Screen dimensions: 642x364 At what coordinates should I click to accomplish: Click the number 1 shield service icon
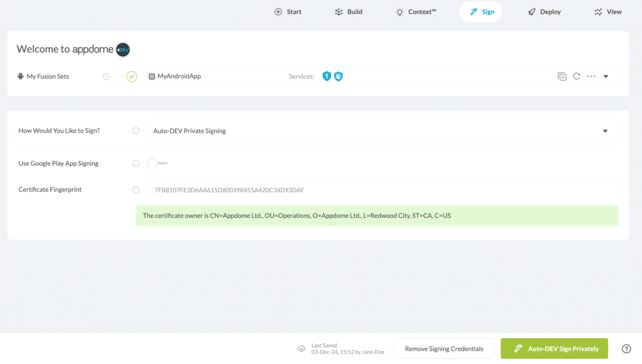[327, 76]
